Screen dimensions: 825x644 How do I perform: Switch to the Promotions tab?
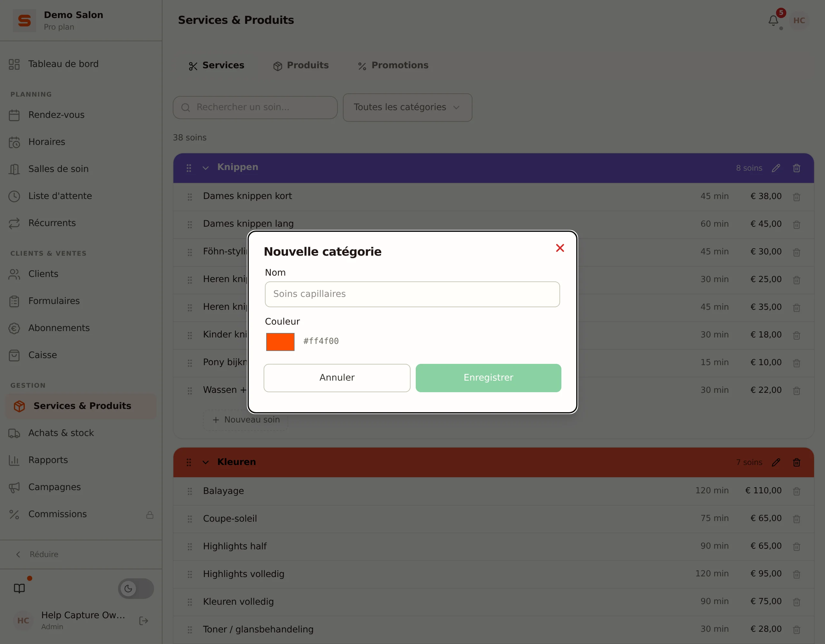pos(393,65)
